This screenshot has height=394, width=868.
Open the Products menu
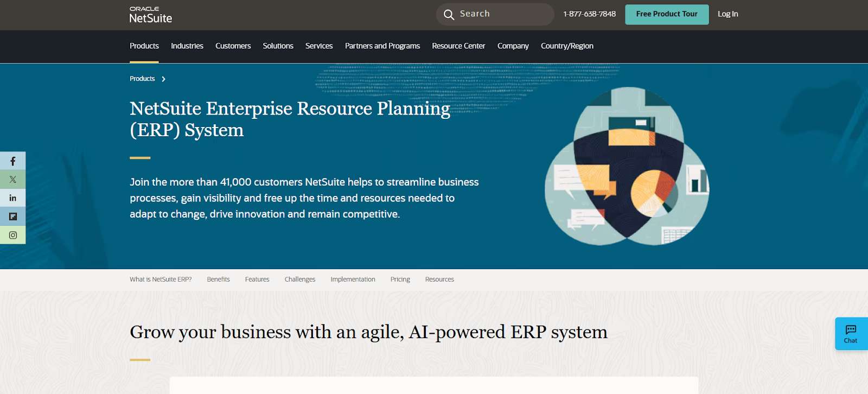pos(144,46)
